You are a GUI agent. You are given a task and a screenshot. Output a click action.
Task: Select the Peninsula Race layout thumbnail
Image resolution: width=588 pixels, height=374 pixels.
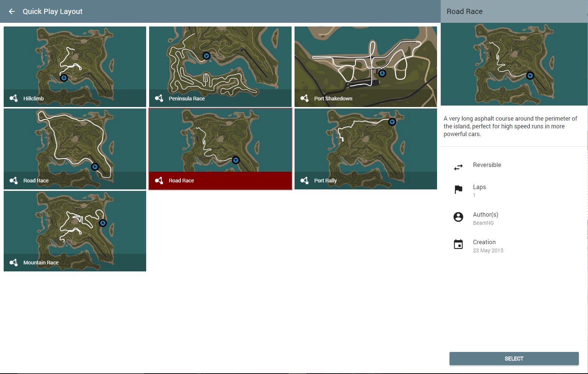220,67
